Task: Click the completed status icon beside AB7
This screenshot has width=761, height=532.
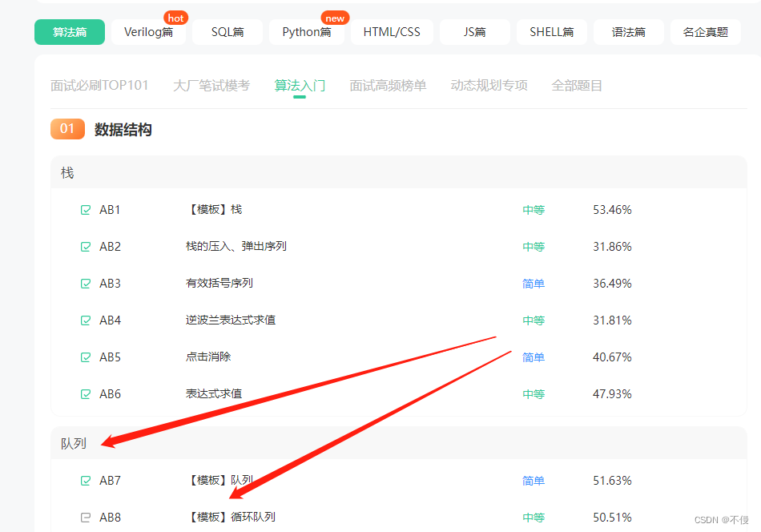Action: 86,481
